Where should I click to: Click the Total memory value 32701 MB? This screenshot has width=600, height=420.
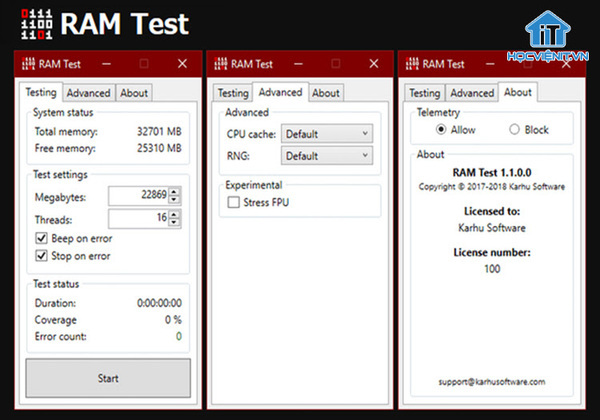pos(159,132)
